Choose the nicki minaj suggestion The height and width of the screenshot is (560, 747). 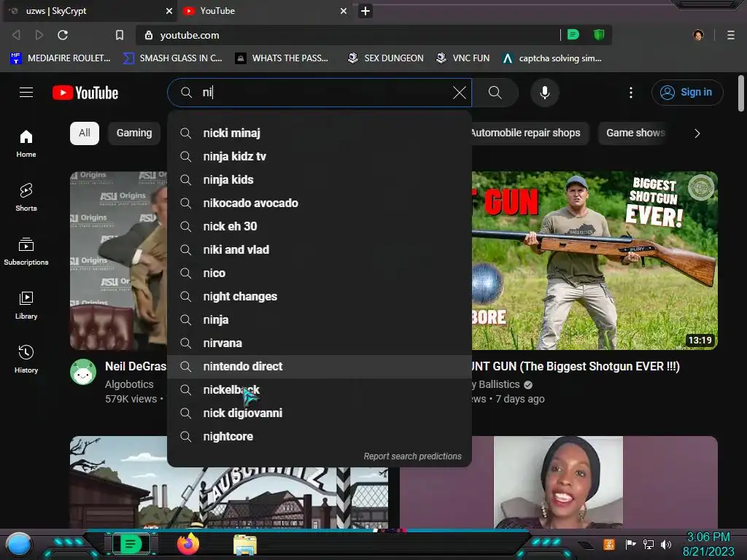tap(320, 133)
